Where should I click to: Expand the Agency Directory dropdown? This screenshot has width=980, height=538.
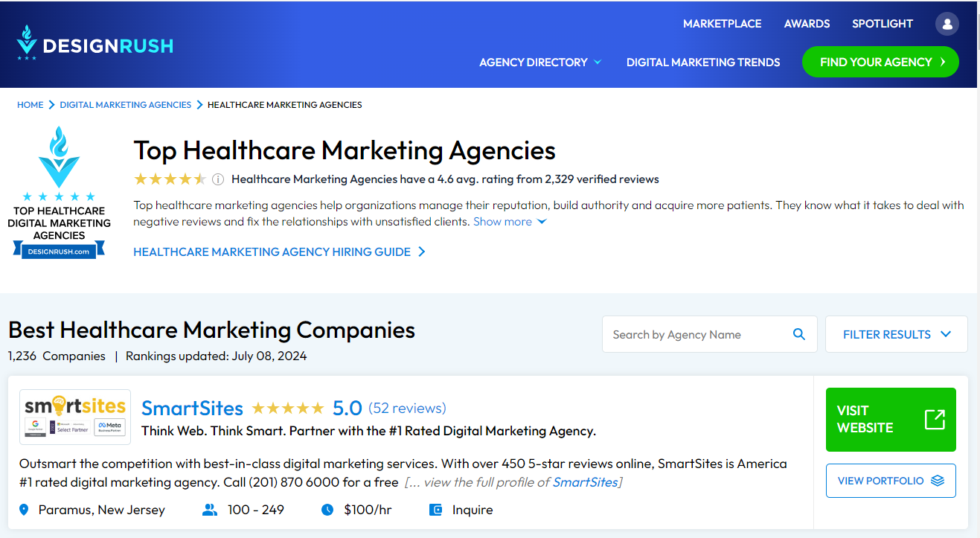point(540,63)
